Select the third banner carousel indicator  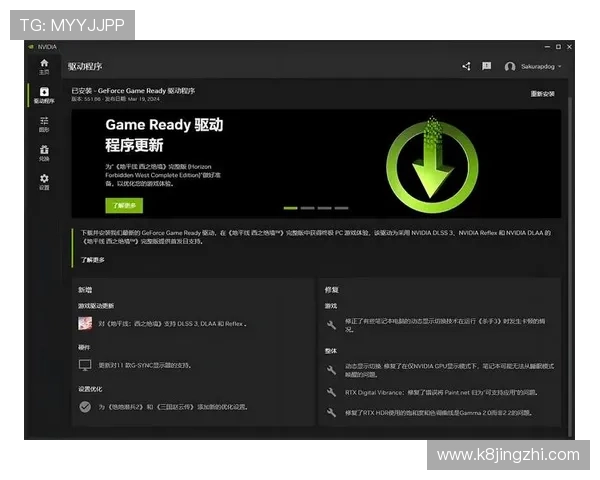(324, 208)
